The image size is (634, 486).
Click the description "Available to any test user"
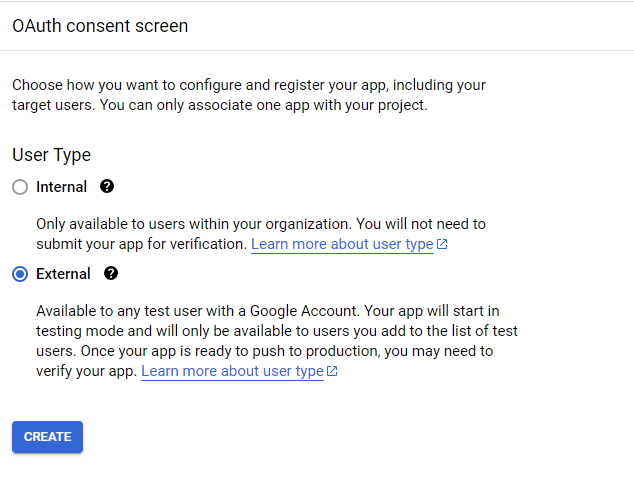pyautogui.click(x=277, y=341)
